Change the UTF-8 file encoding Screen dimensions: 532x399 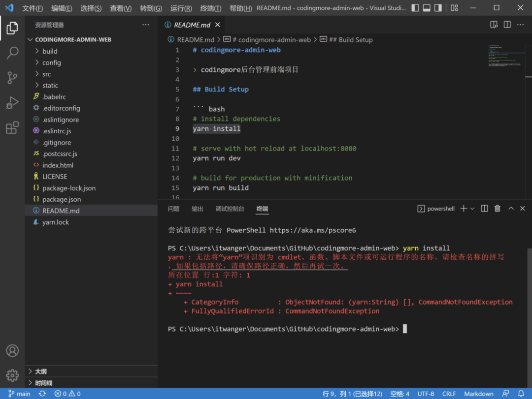click(426, 394)
